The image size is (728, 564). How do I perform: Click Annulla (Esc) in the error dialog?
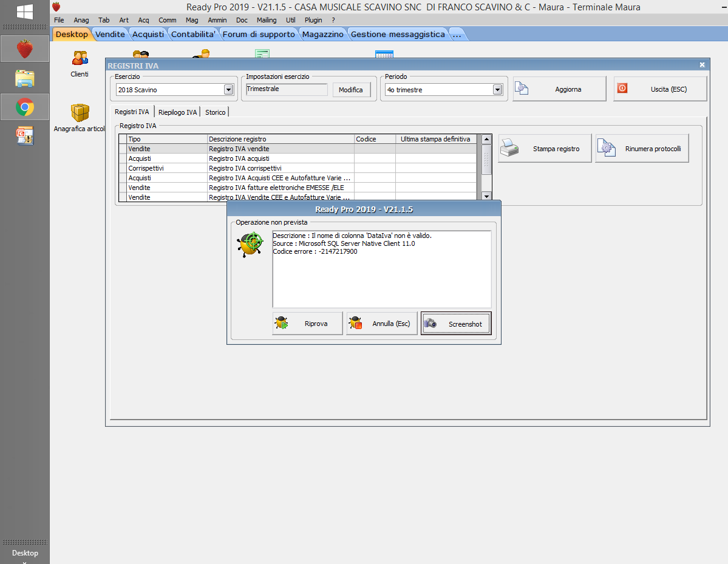[x=382, y=324]
